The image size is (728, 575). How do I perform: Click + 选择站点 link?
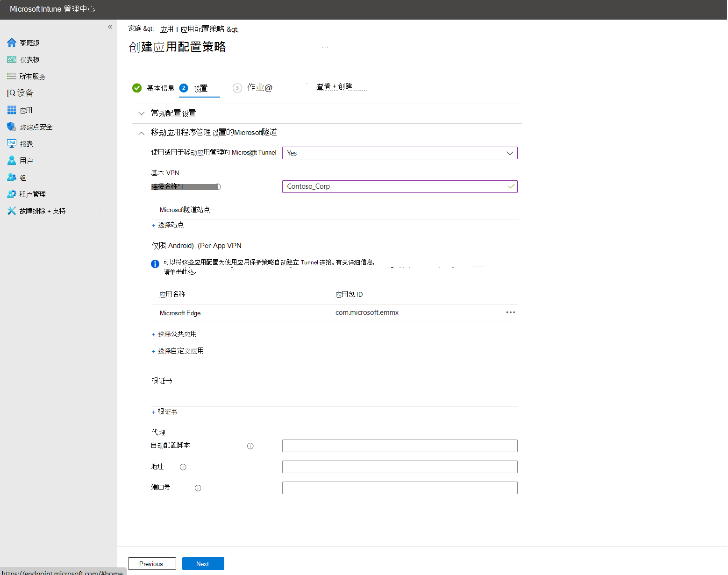tap(168, 225)
